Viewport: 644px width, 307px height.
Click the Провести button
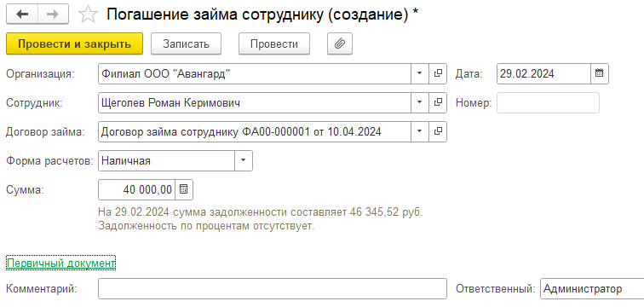click(274, 44)
